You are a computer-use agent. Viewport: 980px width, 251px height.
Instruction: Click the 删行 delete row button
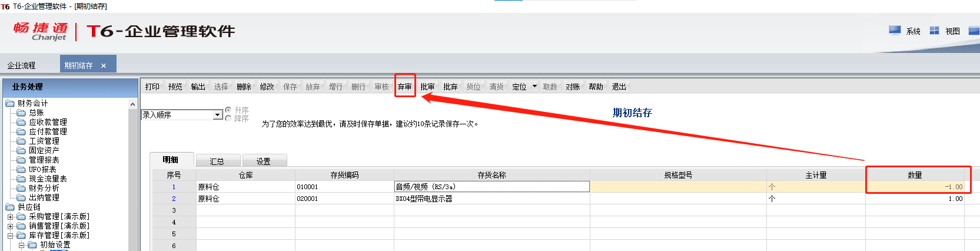(359, 87)
